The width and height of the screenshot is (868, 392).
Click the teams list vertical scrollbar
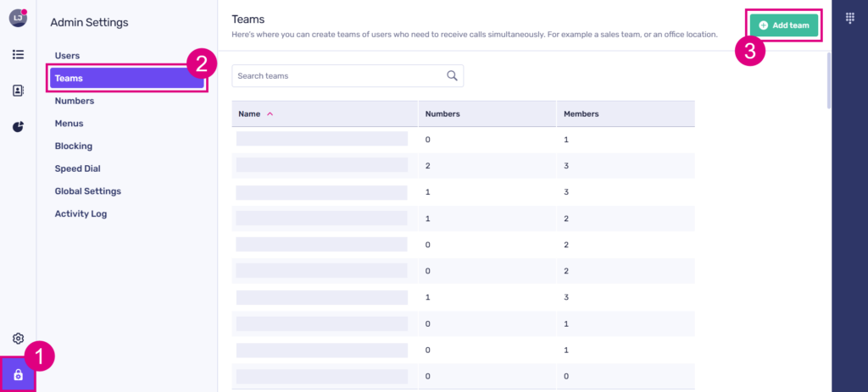coord(828,80)
